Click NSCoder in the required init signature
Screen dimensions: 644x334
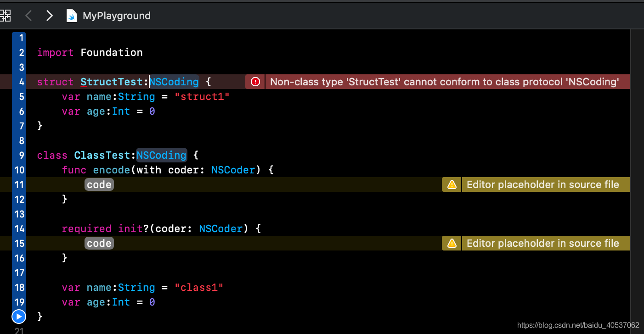click(x=221, y=228)
